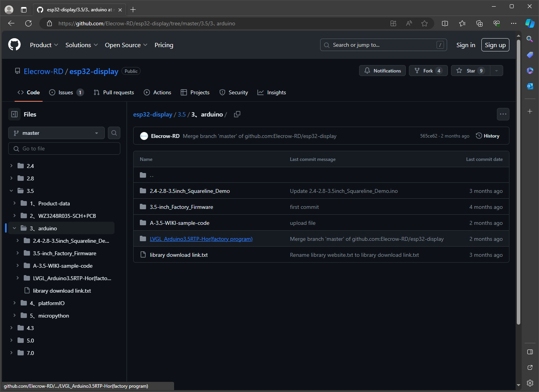Viewport: 539px width, 392px height.
Task: Open Edge sidebar settings gear
Action: [x=530, y=383]
